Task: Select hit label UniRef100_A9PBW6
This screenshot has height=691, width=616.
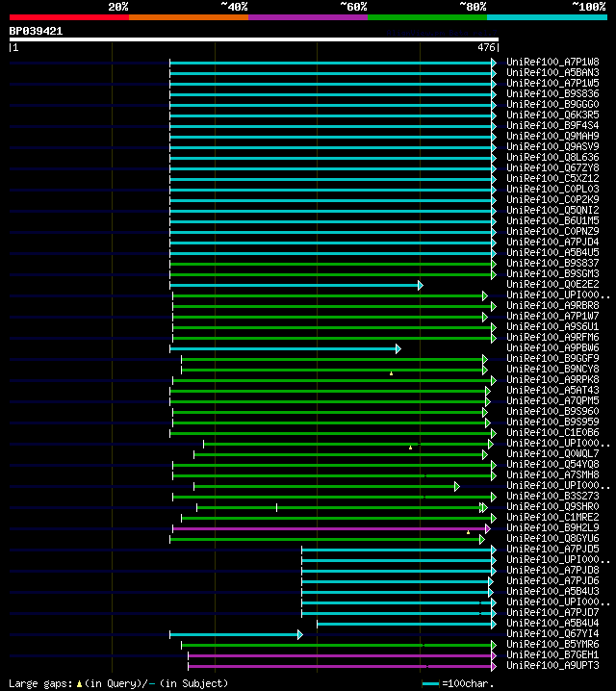Action: coord(552,347)
